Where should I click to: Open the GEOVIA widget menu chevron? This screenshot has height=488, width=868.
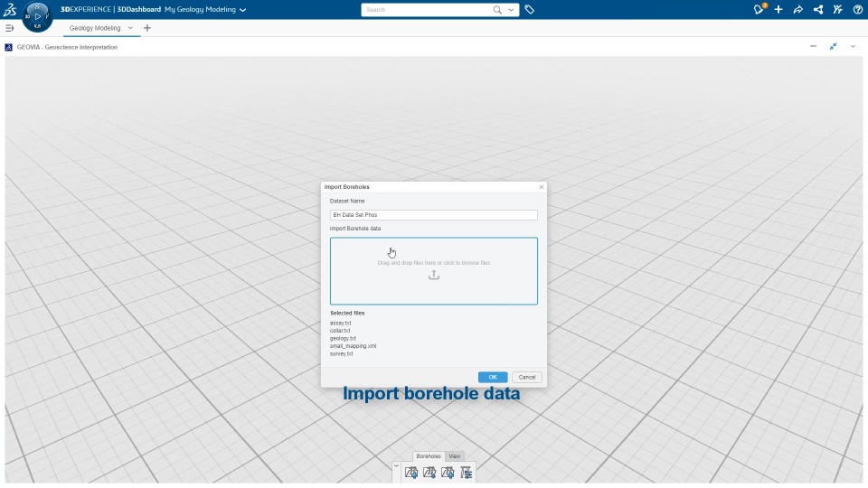click(x=853, y=46)
